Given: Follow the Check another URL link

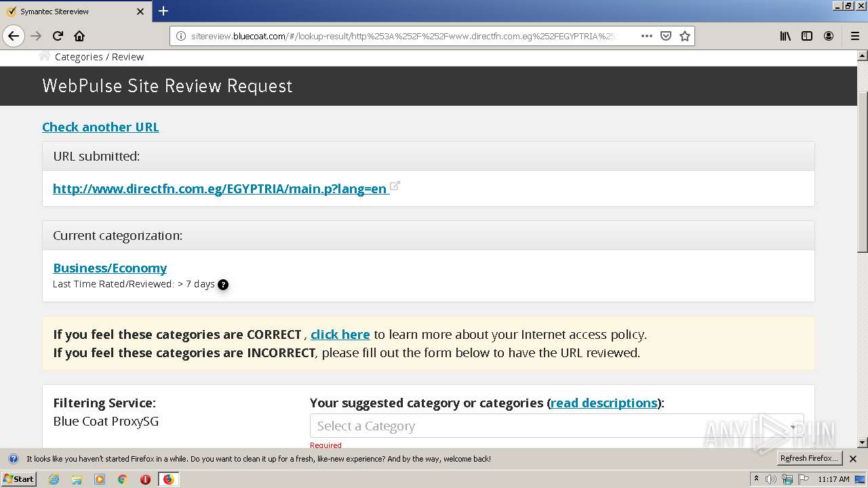Looking at the screenshot, I should point(100,127).
